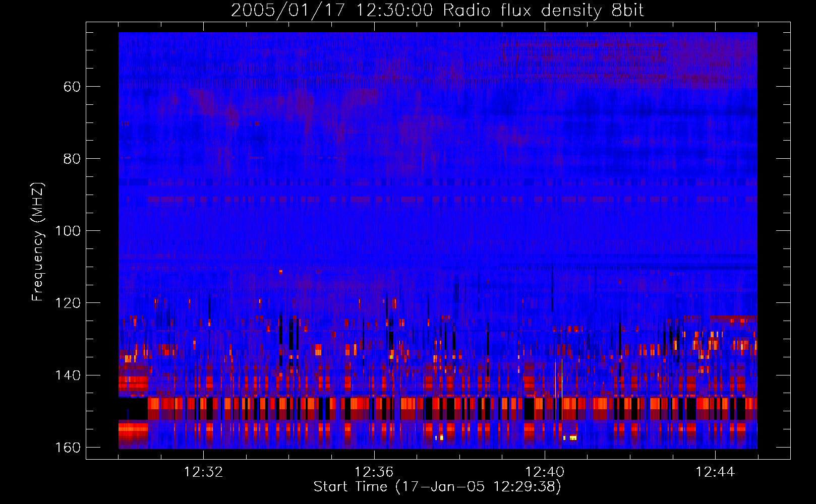Select the 12:36 time tick label
This screenshot has width=816, height=504.
pyautogui.click(x=374, y=472)
